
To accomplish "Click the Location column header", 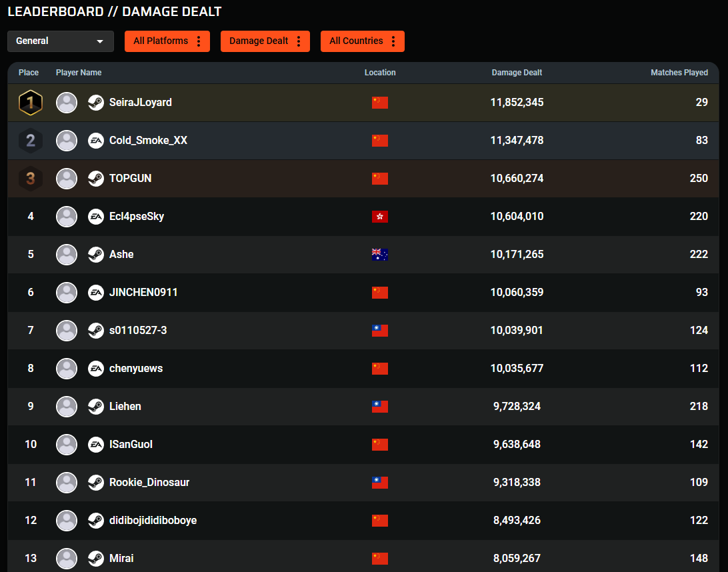I will 380,73.
